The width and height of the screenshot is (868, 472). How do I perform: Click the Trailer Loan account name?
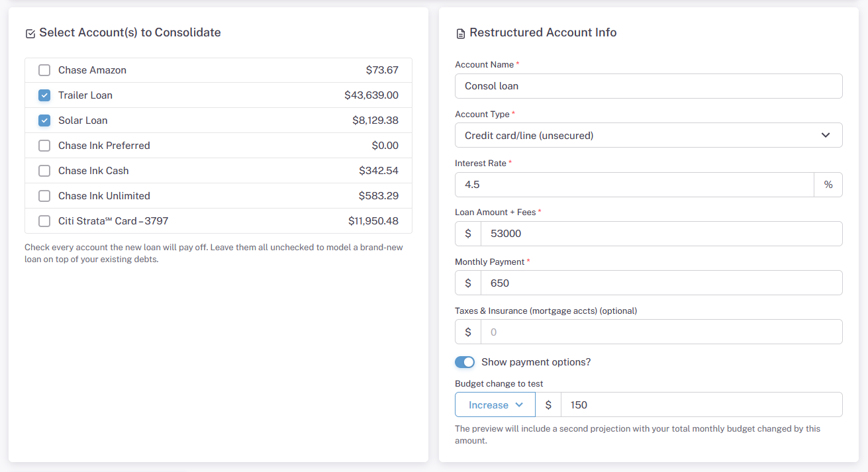pos(85,95)
